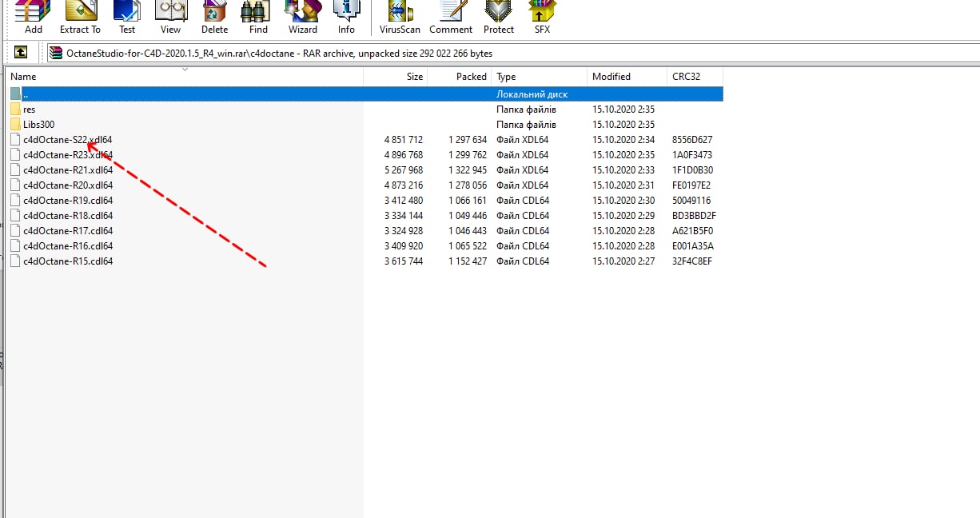Select the c4dOctane-R19.cdl64 file name

point(68,201)
